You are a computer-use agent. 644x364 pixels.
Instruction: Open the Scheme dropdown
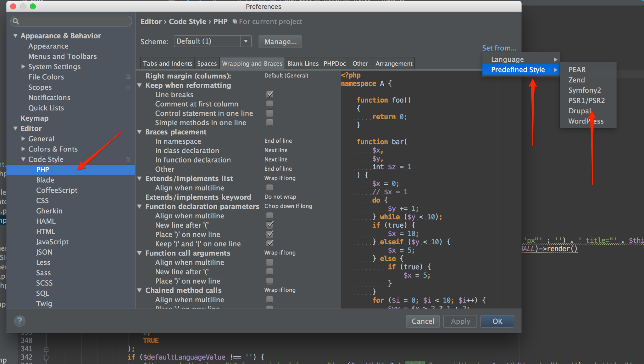(x=246, y=41)
